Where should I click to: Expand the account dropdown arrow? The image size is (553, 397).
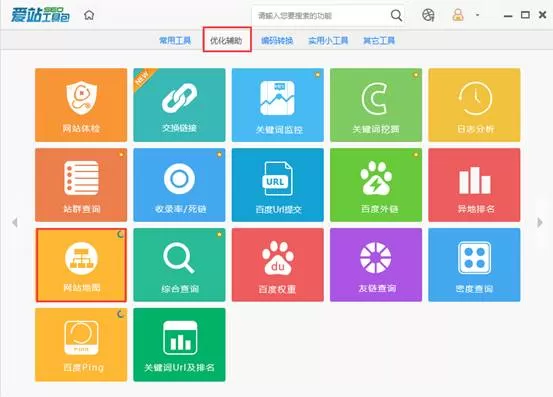click(478, 15)
